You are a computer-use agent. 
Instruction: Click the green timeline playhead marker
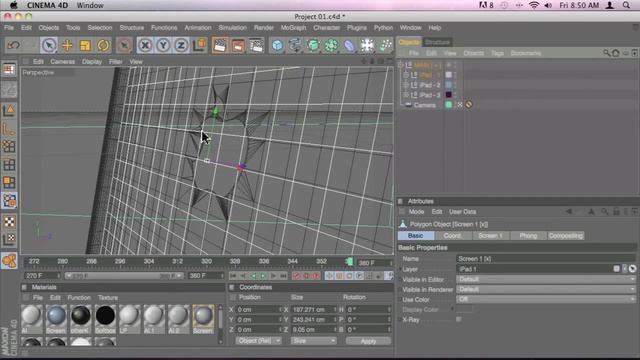tap(349, 262)
